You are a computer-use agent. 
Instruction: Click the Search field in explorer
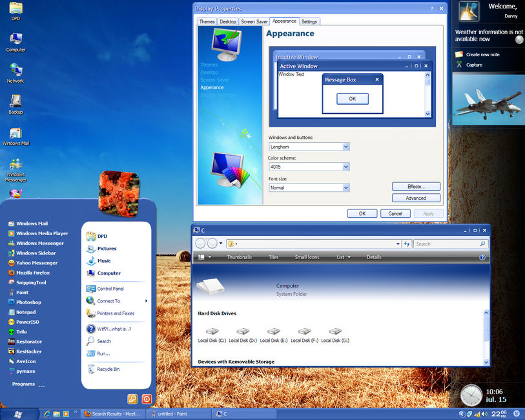[451, 244]
